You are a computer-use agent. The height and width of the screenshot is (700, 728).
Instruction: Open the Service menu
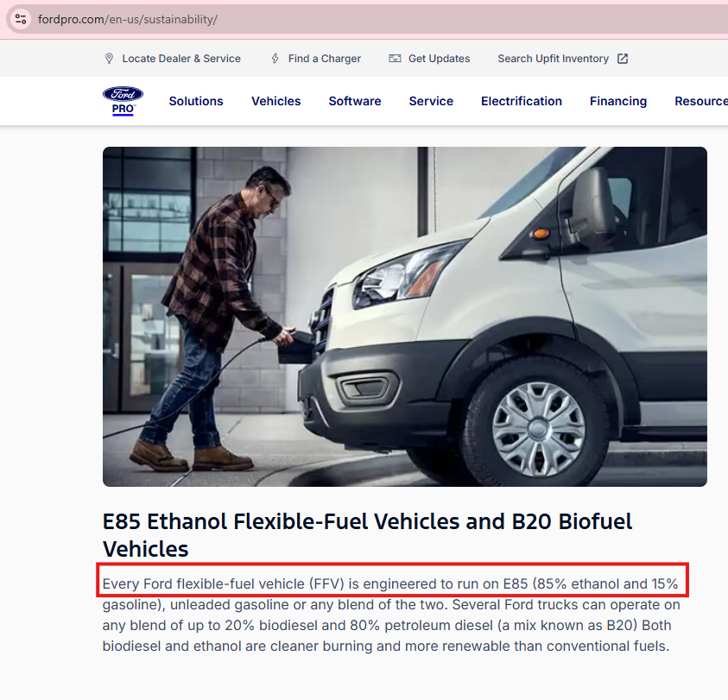(431, 101)
